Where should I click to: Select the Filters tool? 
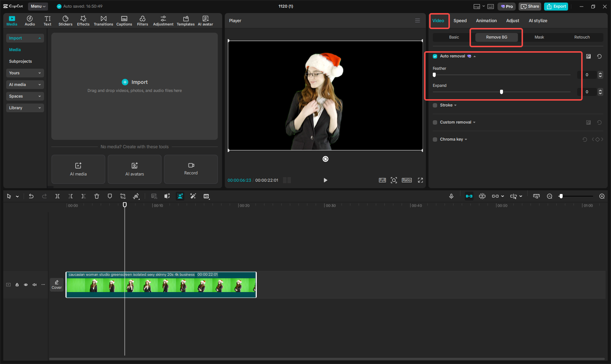click(x=143, y=20)
